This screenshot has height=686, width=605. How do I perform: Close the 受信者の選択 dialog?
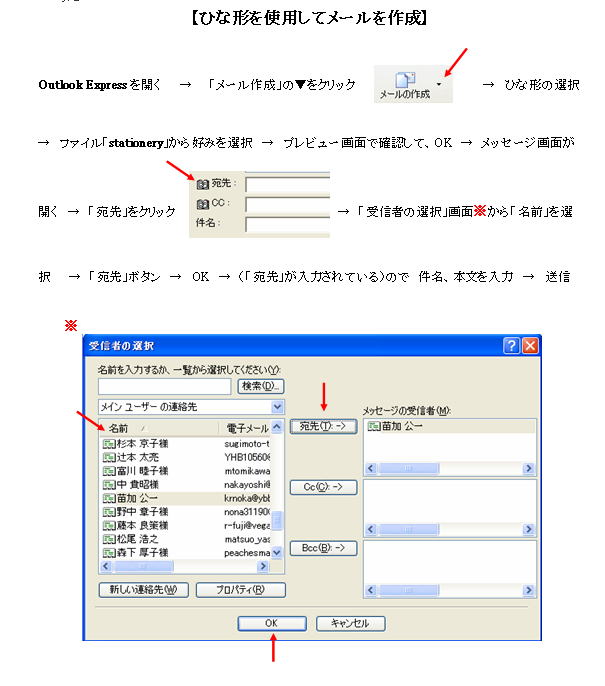click(530, 346)
